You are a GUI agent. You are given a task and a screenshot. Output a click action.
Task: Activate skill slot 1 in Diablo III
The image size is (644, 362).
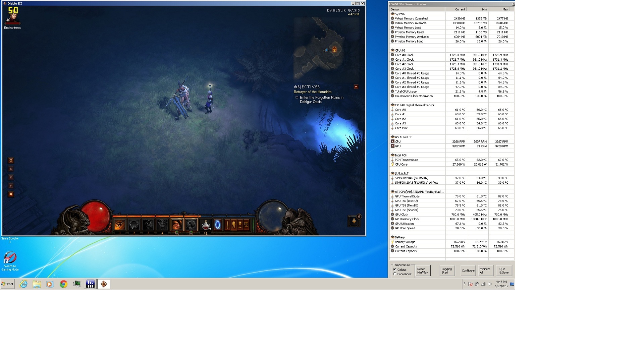tap(120, 225)
